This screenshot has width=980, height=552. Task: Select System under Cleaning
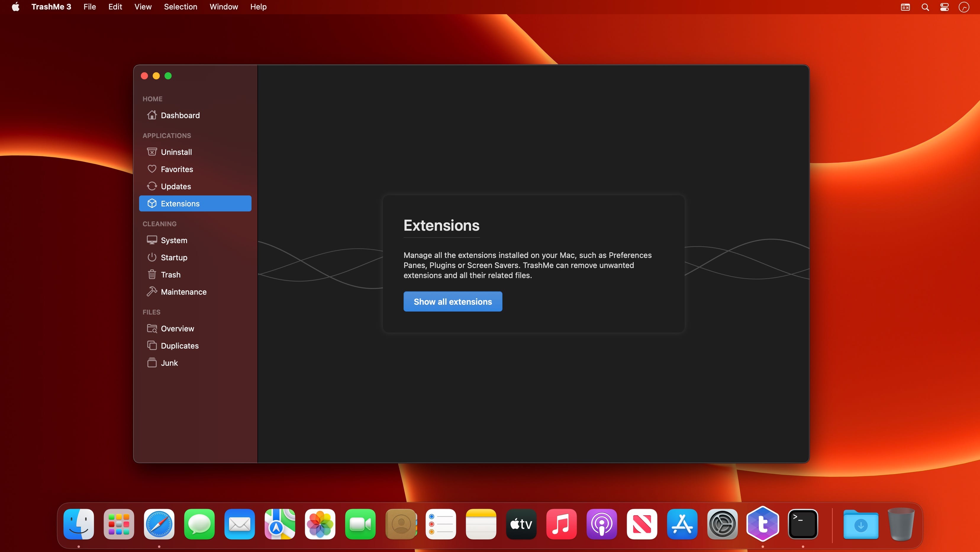point(195,240)
